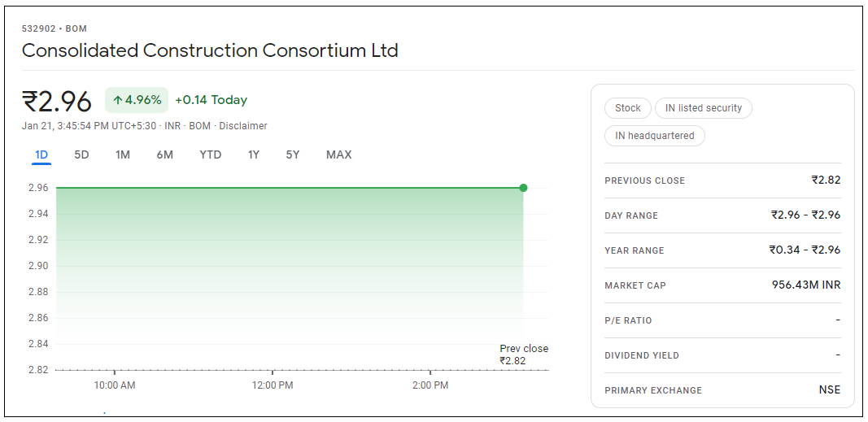The image size is (868, 422).
Task: Switch to the 5D chart range
Action: (x=81, y=154)
